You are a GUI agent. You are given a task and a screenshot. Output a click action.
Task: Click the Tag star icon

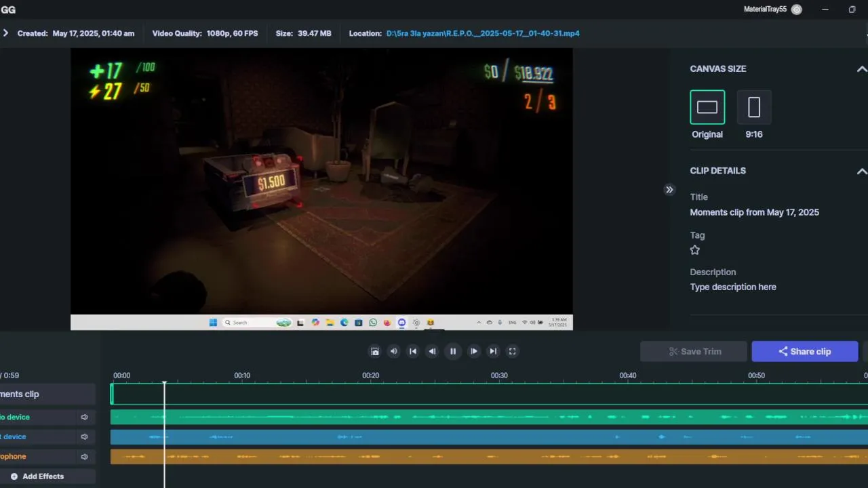[695, 250]
